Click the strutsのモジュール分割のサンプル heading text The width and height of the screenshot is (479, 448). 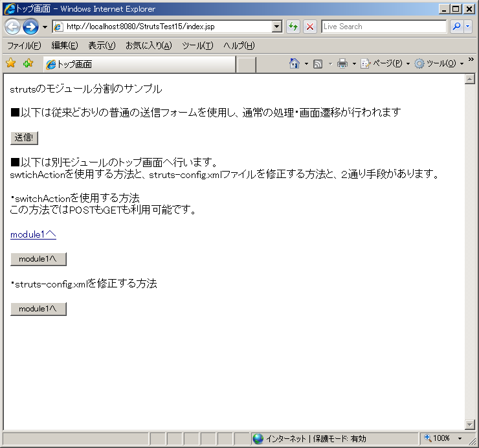[x=86, y=89]
